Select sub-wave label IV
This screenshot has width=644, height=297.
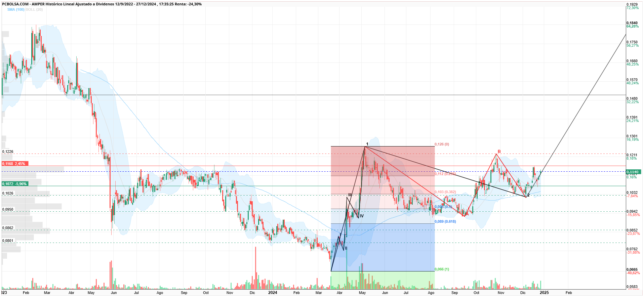(x=362, y=216)
